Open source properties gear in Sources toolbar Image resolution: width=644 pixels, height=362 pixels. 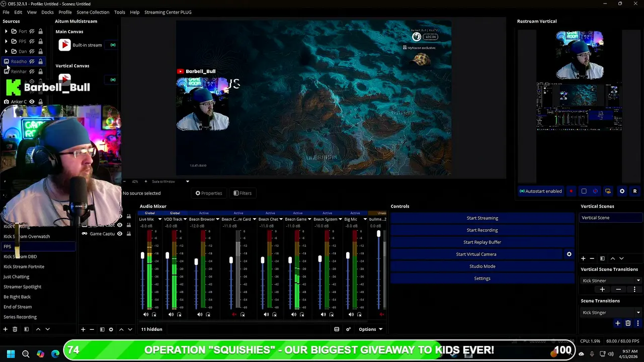111,329
